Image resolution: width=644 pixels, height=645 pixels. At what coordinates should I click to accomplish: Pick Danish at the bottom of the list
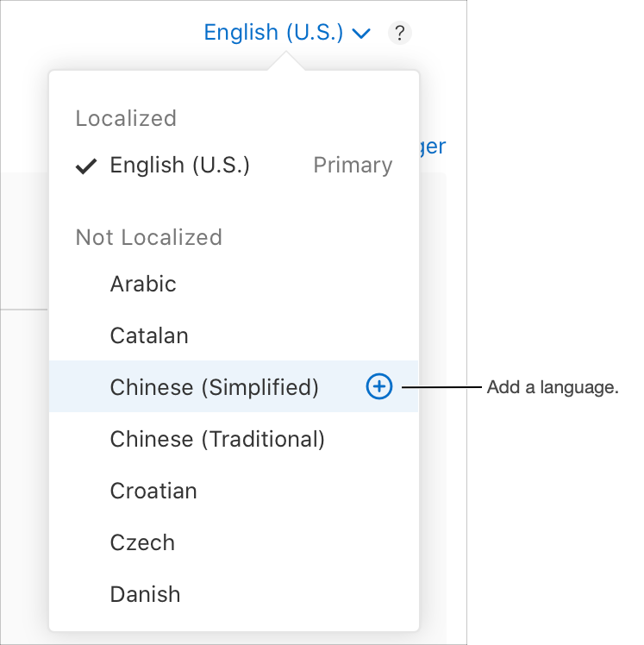point(146,594)
